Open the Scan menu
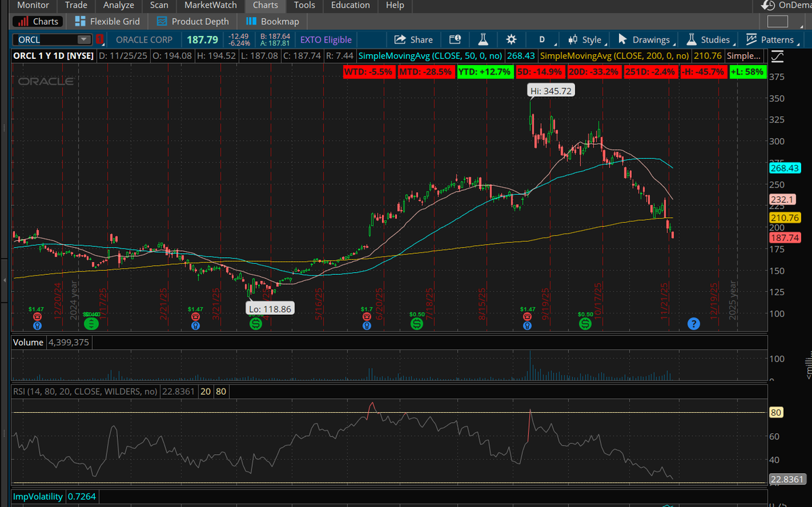Screen dimensions: 812x507 (x=158, y=5)
